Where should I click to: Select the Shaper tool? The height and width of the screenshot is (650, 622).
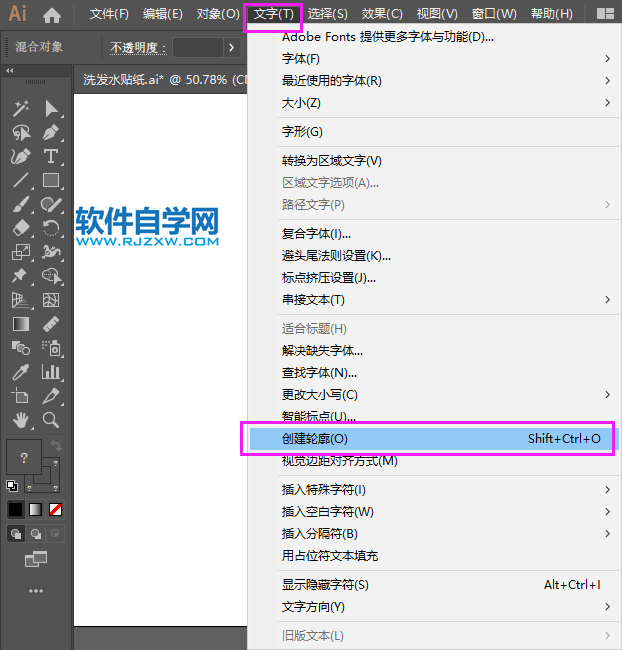[x=51, y=205]
